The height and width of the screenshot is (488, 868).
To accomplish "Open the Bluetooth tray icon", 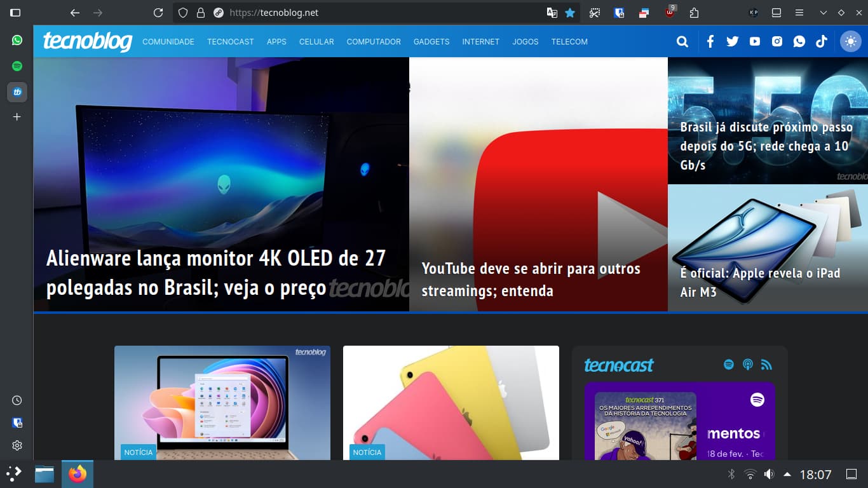I will 731,474.
